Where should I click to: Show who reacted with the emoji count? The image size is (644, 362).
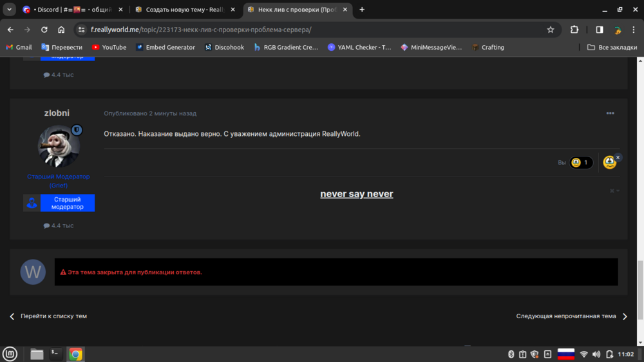[x=581, y=162]
